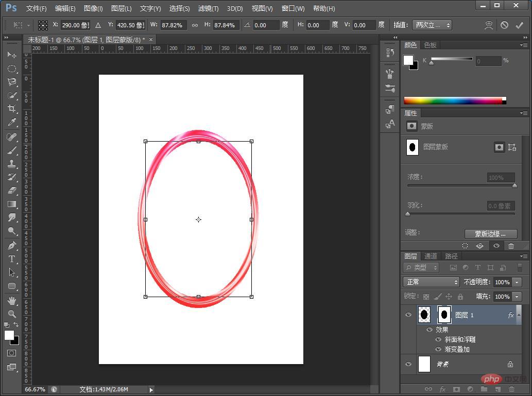Click the rotation angle input field

coord(266,25)
